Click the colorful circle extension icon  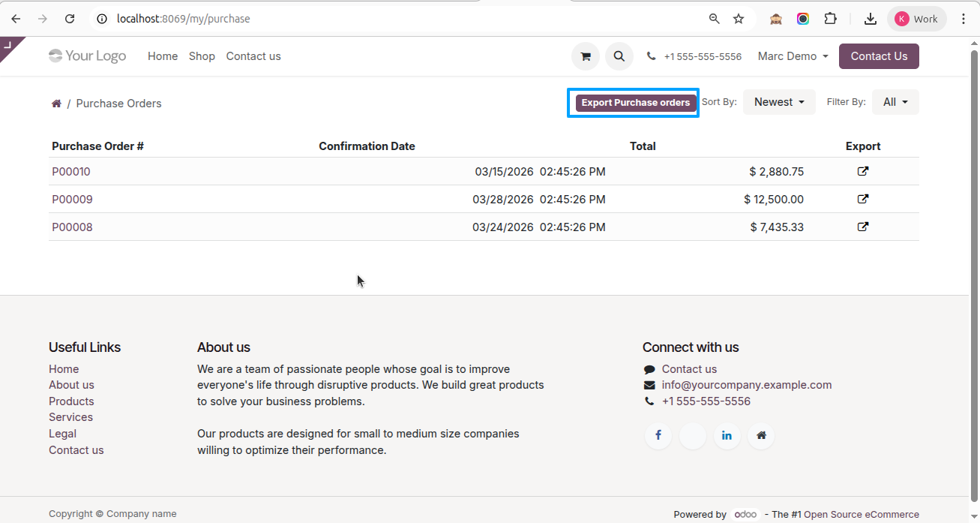tap(803, 19)
